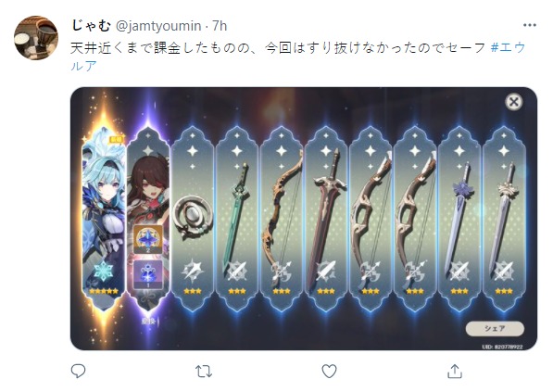Click the @jamtyoumin username handle
The height and width of the screenshot is (392, 553).
coord(158,26)
